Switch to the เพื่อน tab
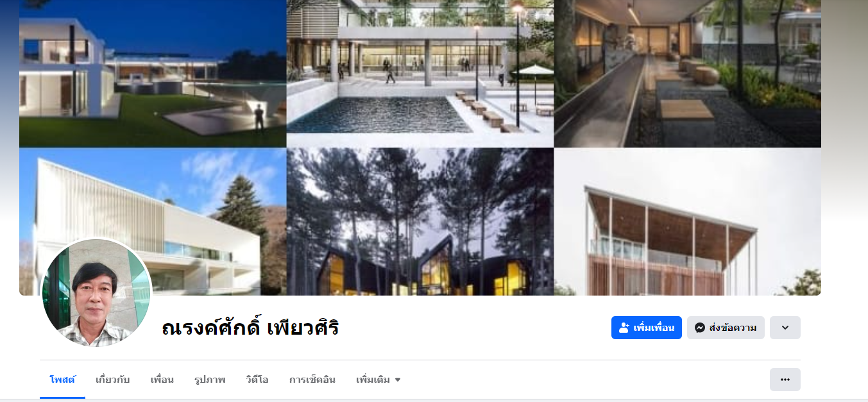The height and width of the screenshot is (402, 868). click(162, 380)
